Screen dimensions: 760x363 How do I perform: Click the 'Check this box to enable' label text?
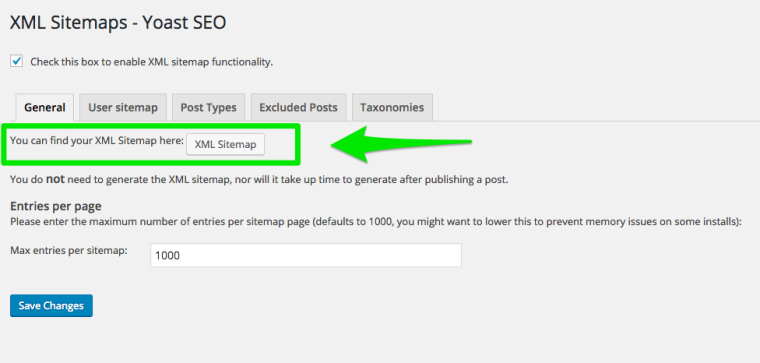pos(152,62)
